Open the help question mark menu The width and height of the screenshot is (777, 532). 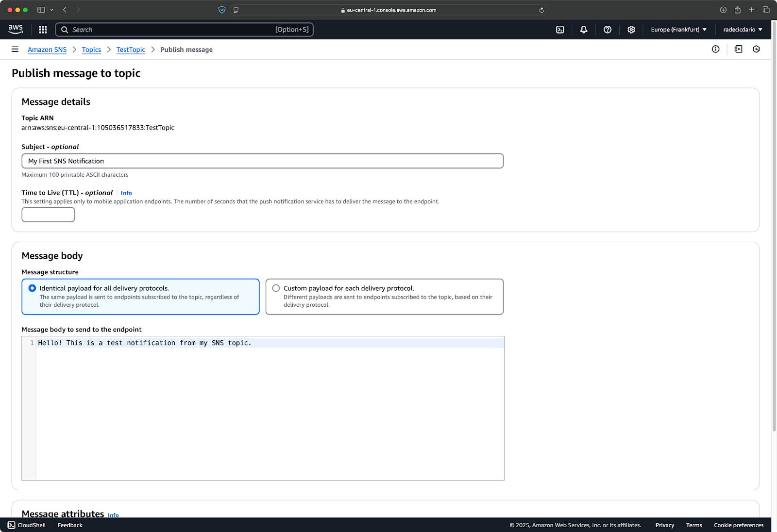click(x=608, y=30)
